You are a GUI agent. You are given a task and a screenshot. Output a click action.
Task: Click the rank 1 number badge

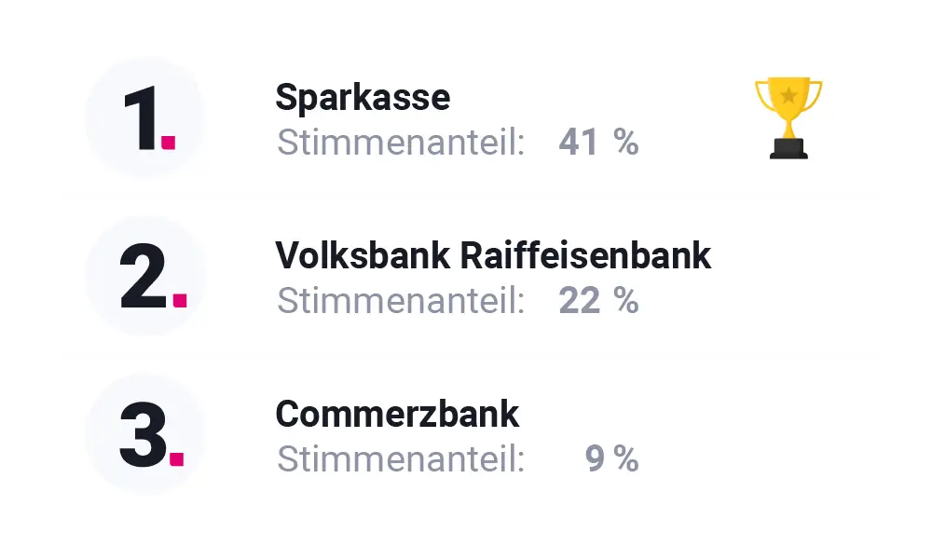click(145, 117)
